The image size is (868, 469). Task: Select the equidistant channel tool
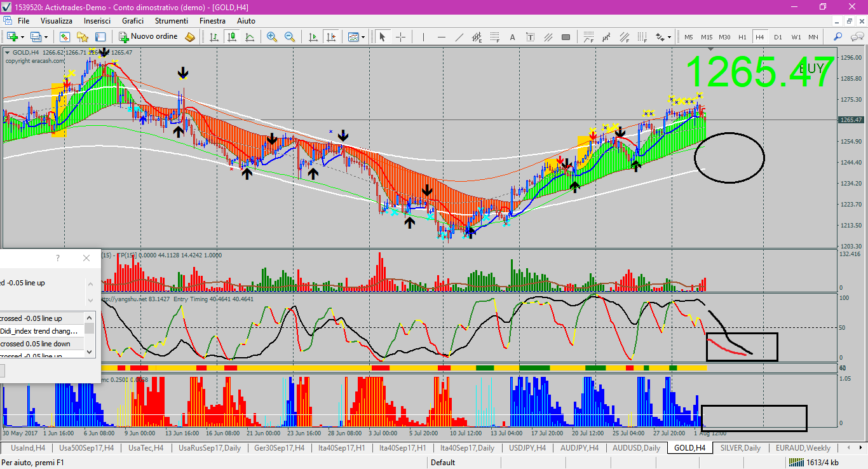tap(477, 37)
